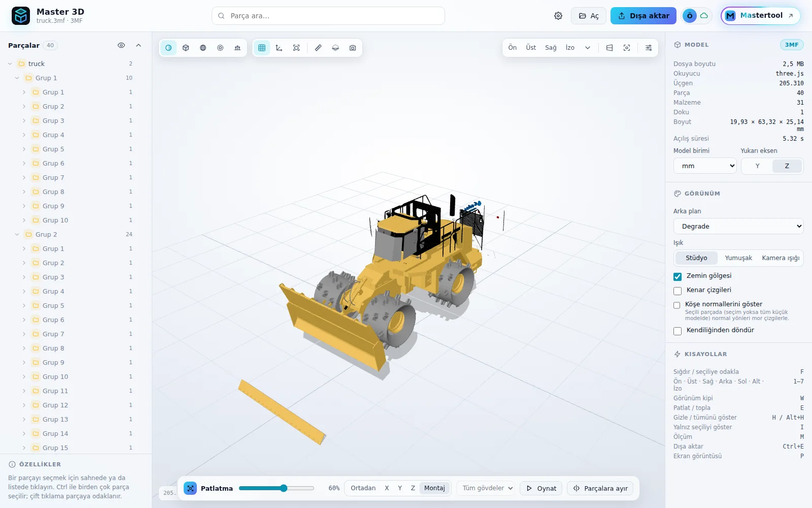Take a screenshot with the camera icon

point(353,48)
